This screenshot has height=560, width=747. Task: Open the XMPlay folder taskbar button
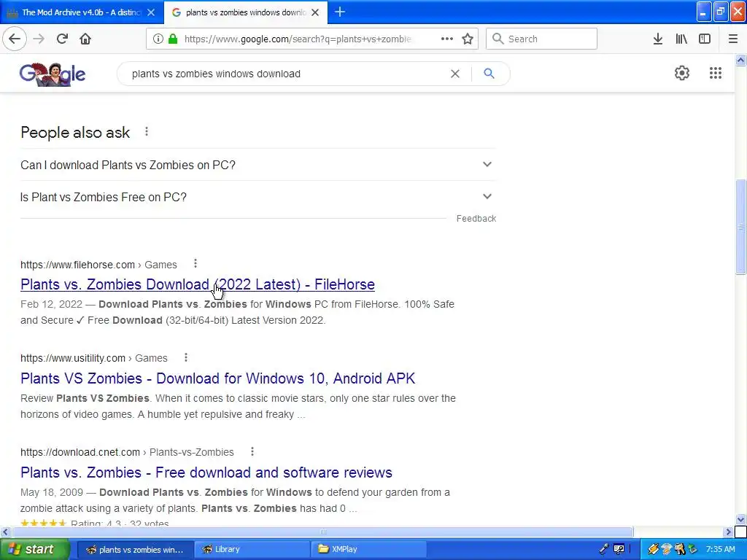pyautogui.click(x=368, y=549)
